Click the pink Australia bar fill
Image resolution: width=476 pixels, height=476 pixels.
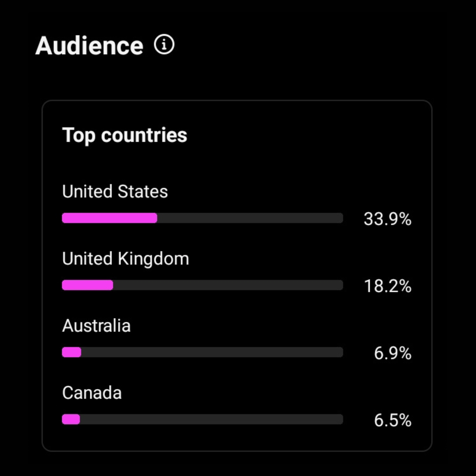71,352
